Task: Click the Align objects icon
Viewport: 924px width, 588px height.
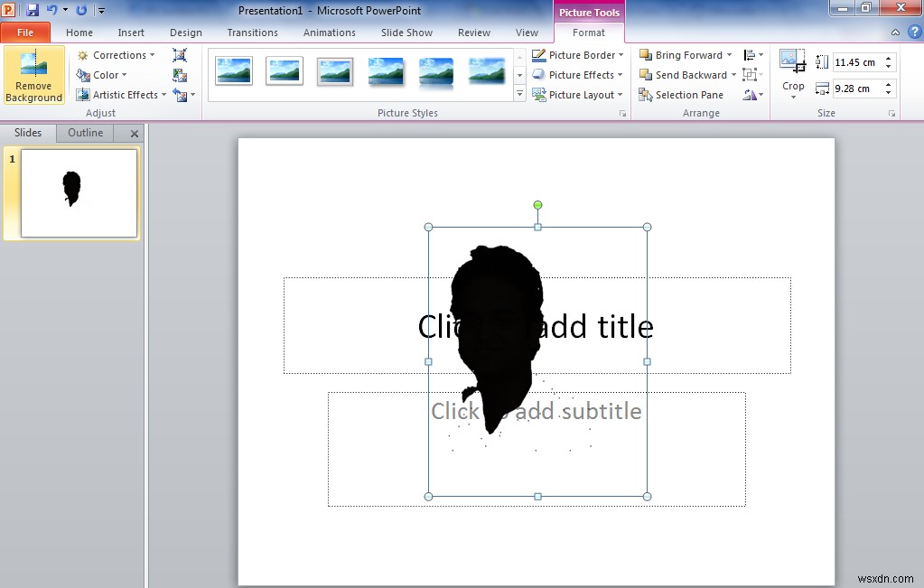Action: click(x=750, y=54)
